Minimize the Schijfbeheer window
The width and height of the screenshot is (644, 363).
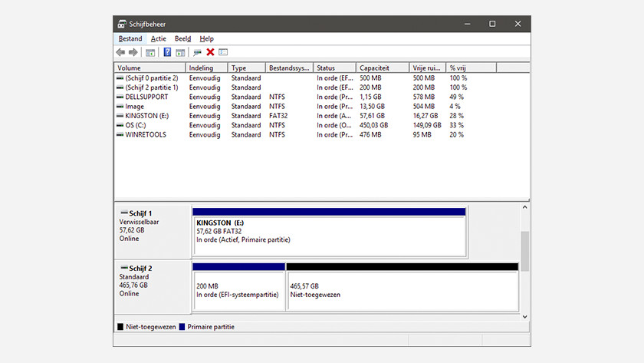pyautogui.click(x=468, y=24)
